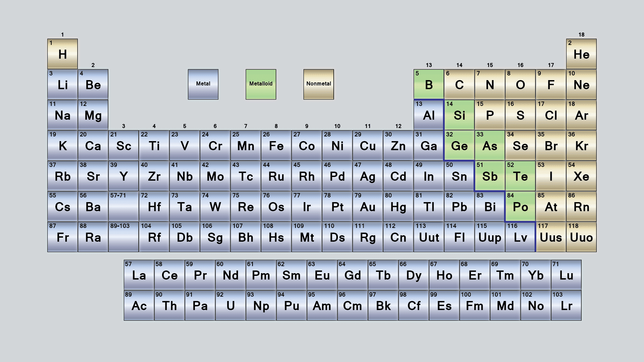Click group 18 column header number
The image size is (644, 362).
click(581, 35)
